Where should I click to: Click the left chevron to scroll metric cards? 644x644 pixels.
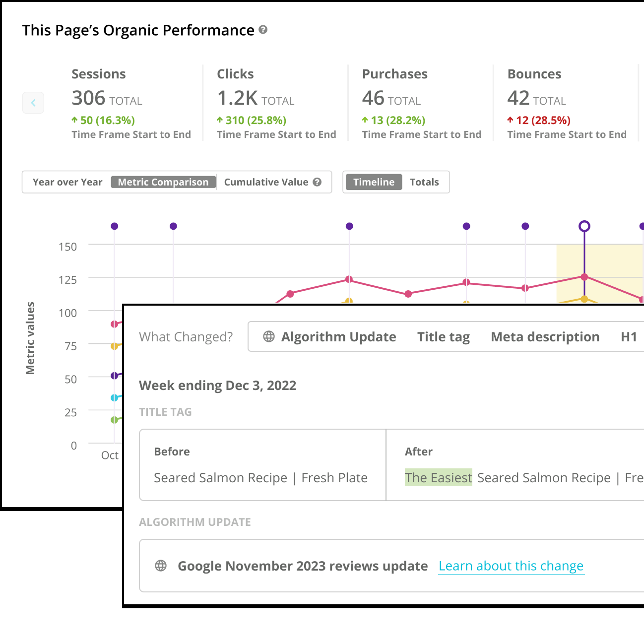pos(33,103)
